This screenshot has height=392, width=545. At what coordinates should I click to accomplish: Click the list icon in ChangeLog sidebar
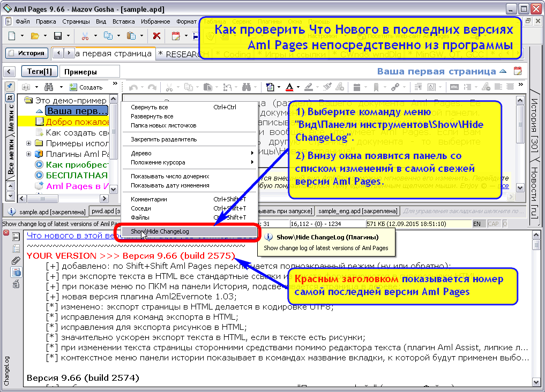pos(16,248)
